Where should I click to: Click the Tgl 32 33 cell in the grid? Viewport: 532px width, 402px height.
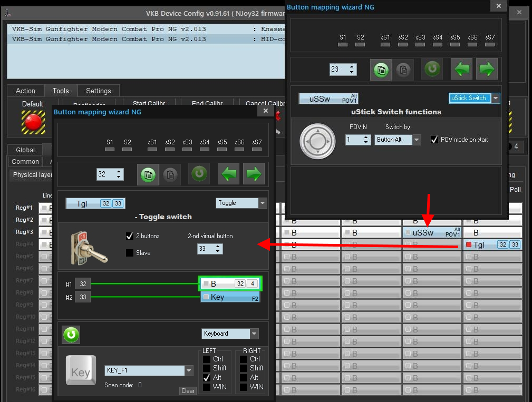click(x=492, y=244)
